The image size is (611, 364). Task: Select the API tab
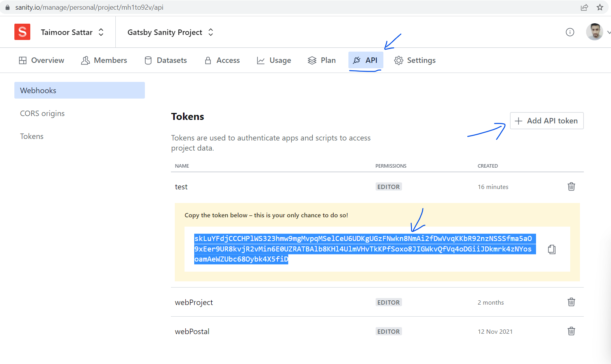tap(366, 60)
